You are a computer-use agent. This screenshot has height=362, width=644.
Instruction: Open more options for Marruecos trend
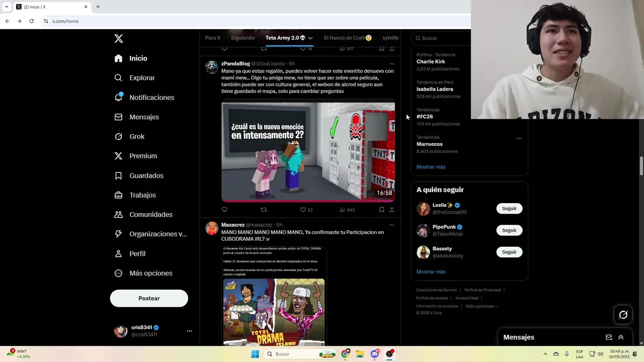519,138
